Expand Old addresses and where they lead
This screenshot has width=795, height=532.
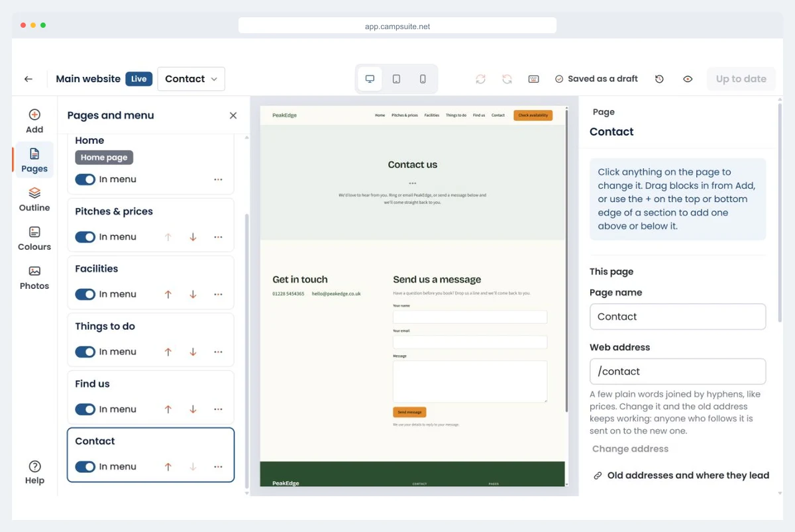[x=681, y=475]
